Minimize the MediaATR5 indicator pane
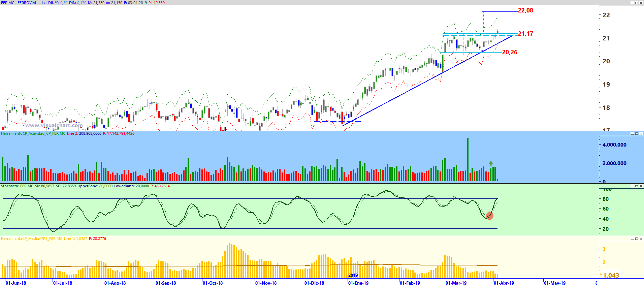 click(632, 239)
